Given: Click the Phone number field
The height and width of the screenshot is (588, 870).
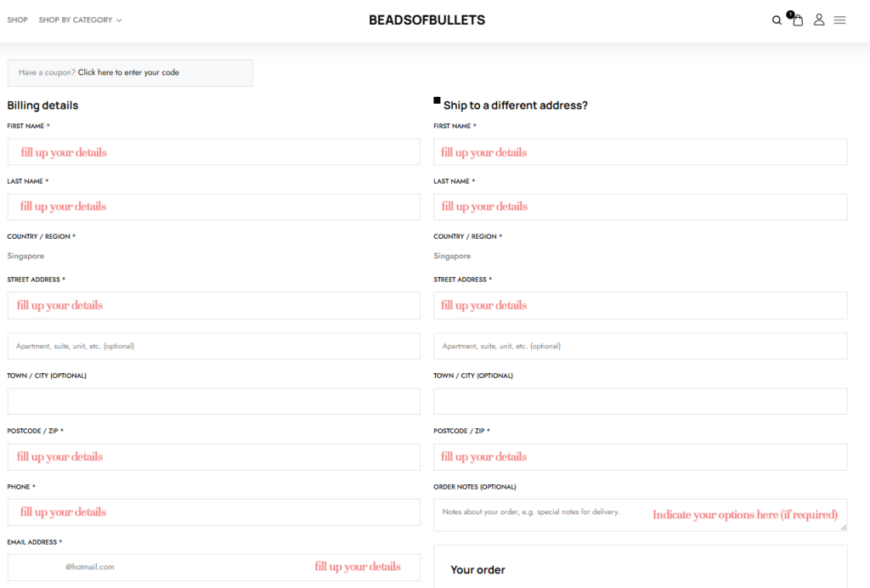Looking at the screenshot, I should coord(213,512).
